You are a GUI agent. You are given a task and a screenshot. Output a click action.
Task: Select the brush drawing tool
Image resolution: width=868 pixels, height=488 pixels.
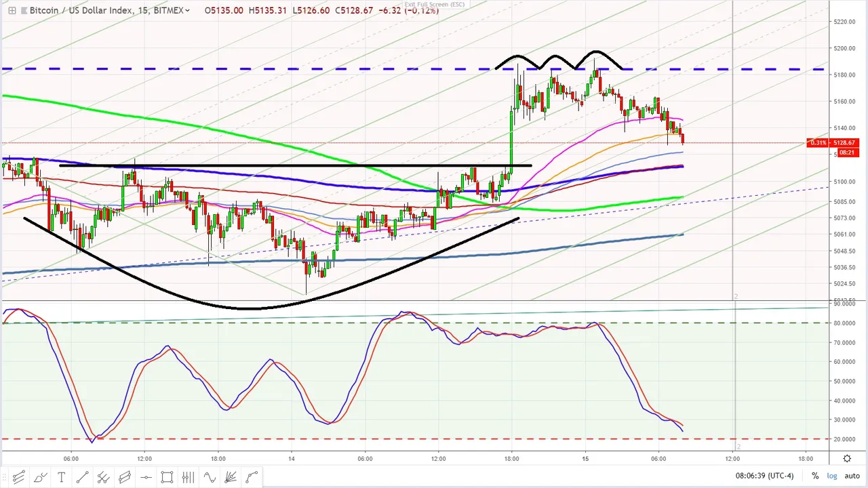pos(40,477)
